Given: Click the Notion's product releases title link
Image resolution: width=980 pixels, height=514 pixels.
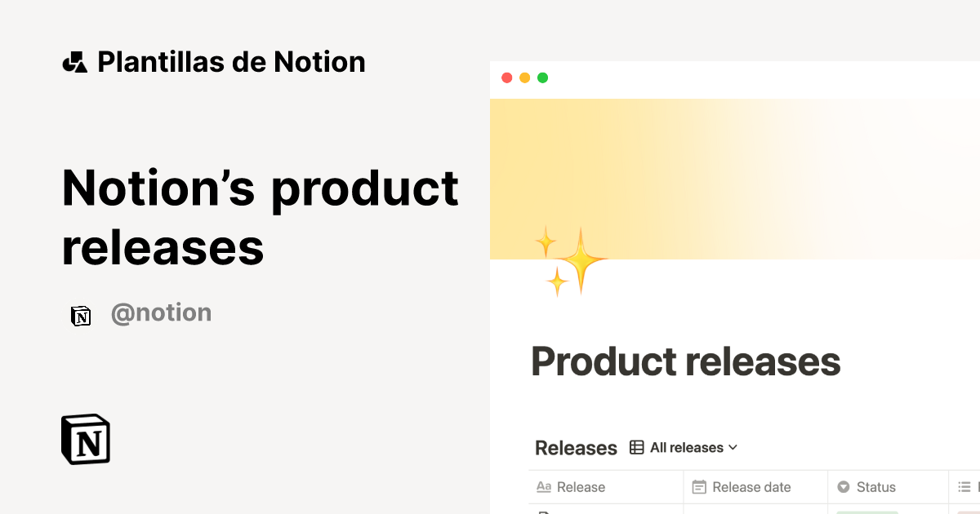Looking at the screenshot, I should tap(260, 218).
